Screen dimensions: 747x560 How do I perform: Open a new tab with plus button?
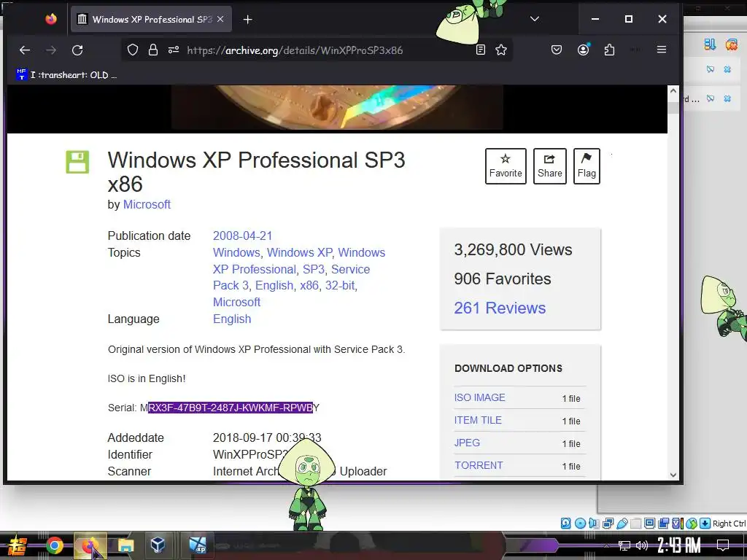pyautogui.click(x=248, y=19)
